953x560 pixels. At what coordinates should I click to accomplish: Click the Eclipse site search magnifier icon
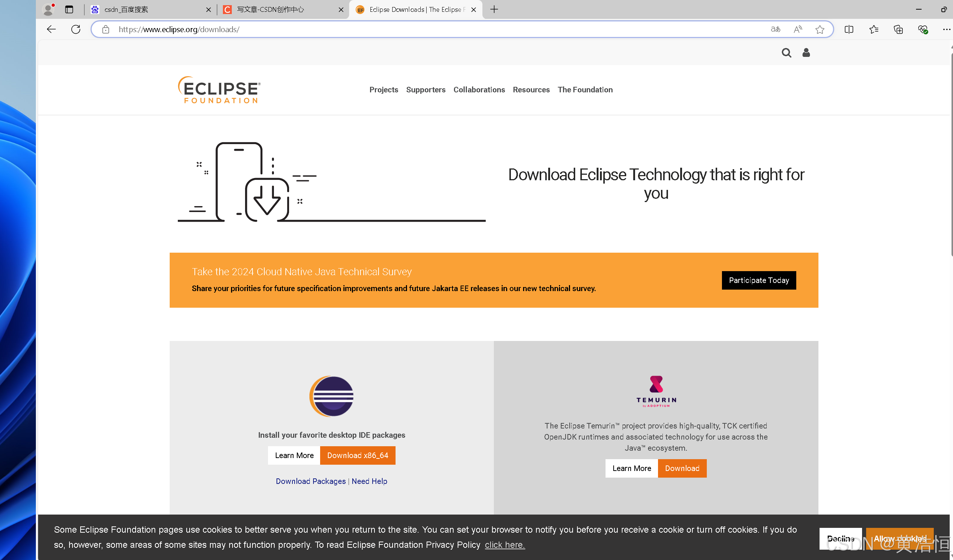(x=787, y=52)
